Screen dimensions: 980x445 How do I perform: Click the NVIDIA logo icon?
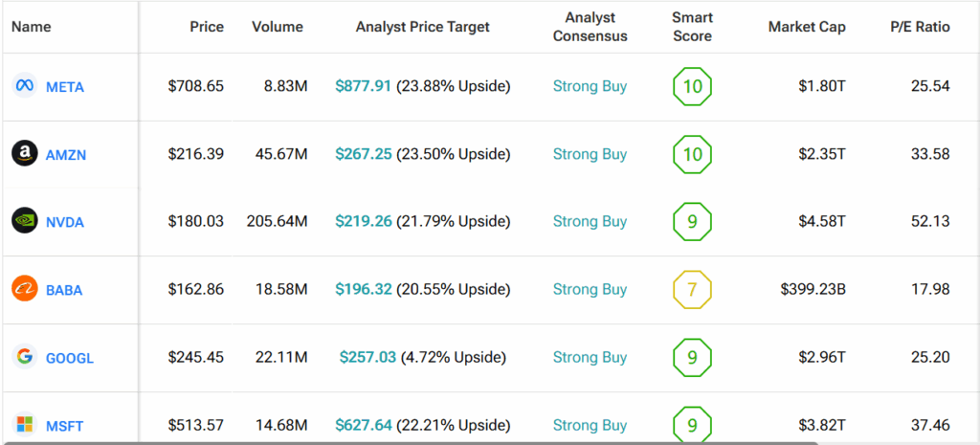(25, 221)
